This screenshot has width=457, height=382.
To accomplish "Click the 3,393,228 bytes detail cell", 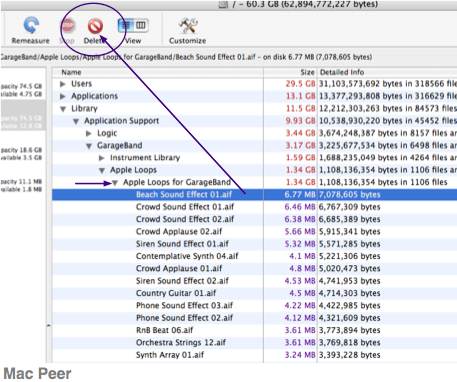I will pos(350,355).
